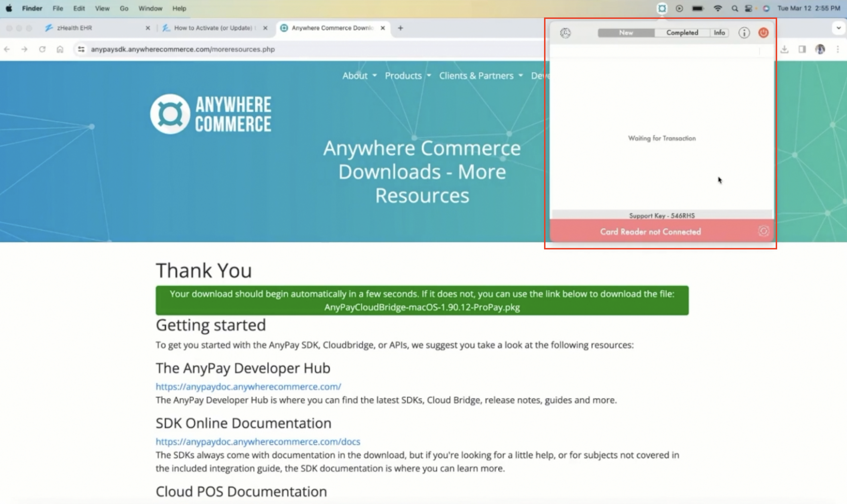This screenshot has width=847, height=504.
Task: Open the View menu
Action: click(x=102, y=9)
